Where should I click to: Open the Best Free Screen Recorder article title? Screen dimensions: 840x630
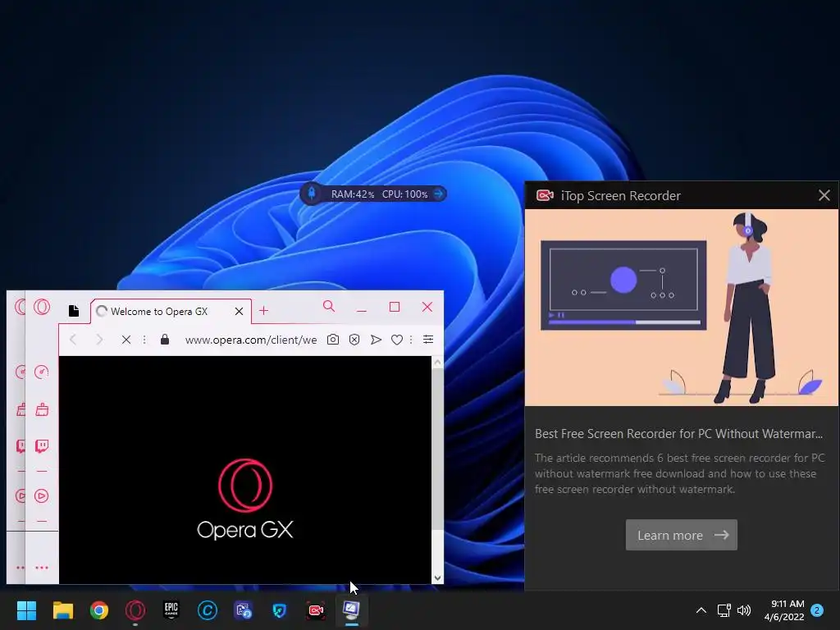[678, 434]
